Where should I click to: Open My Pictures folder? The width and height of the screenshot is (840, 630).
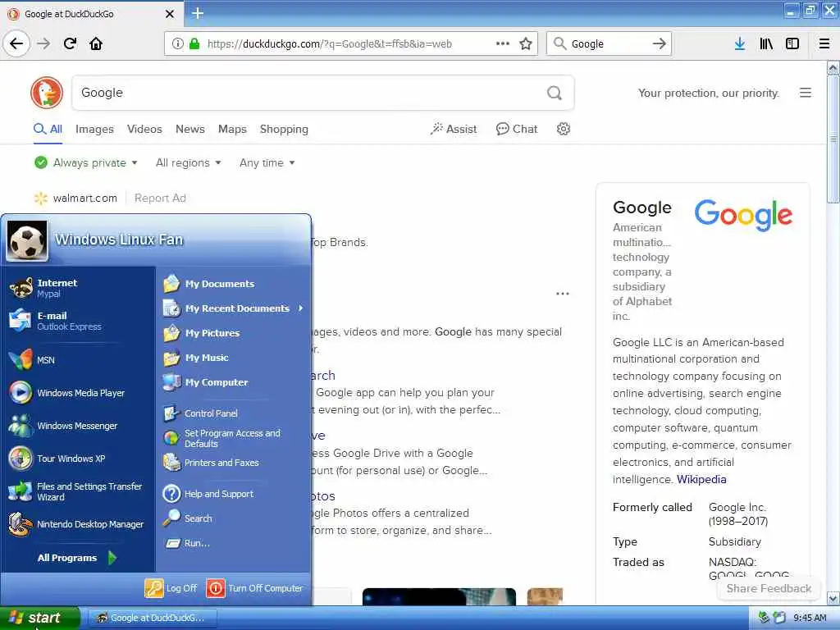(x=234, y=333)
